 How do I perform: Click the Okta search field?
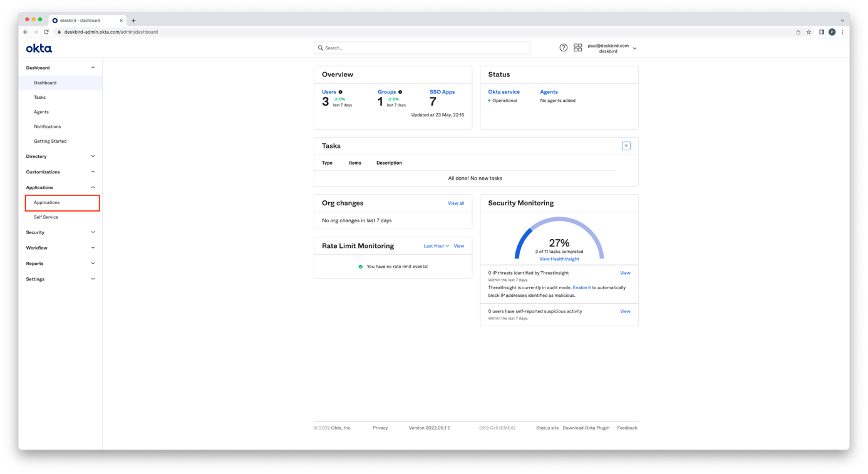[422, 48]
